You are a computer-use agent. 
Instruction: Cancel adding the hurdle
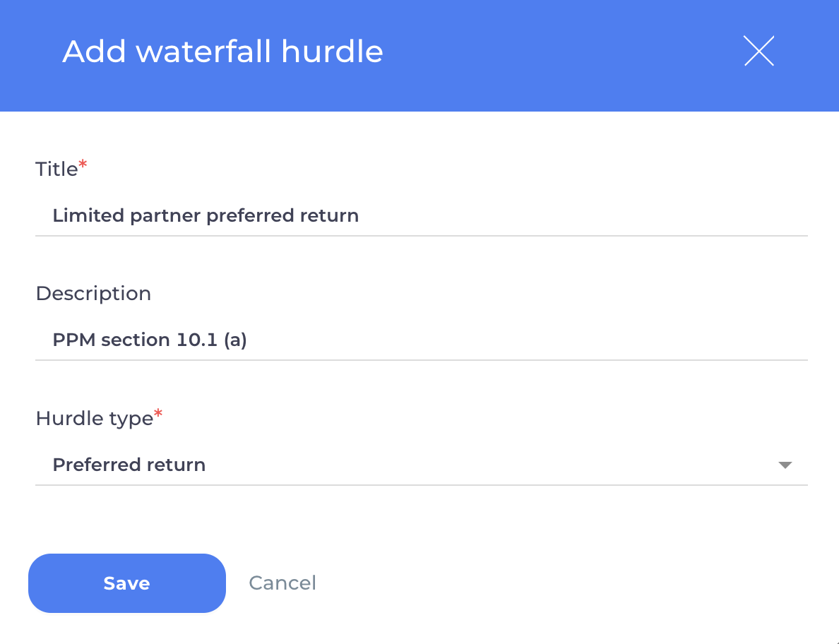point(282,583)
